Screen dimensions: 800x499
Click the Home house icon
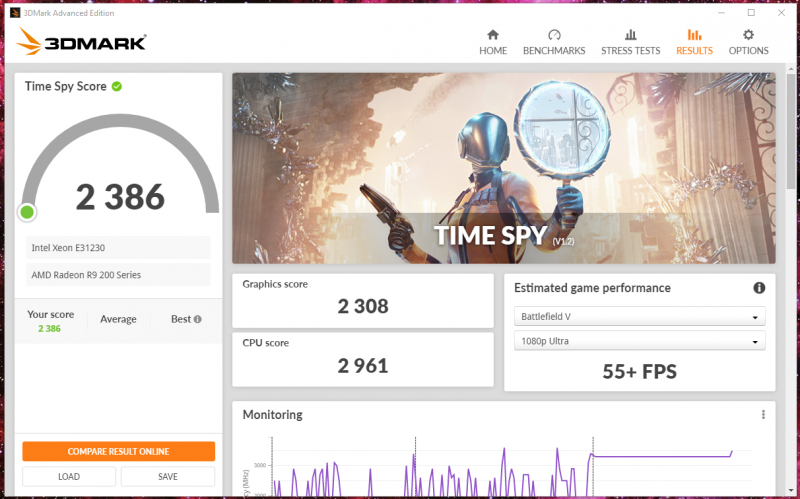click(492, 34)
